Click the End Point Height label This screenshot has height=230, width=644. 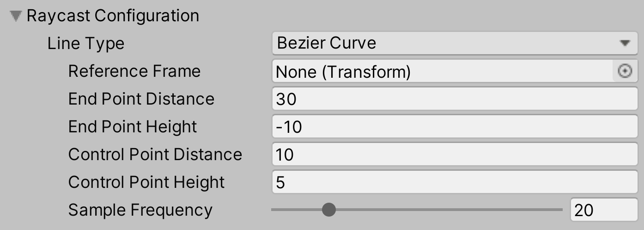tap(133, 127)
